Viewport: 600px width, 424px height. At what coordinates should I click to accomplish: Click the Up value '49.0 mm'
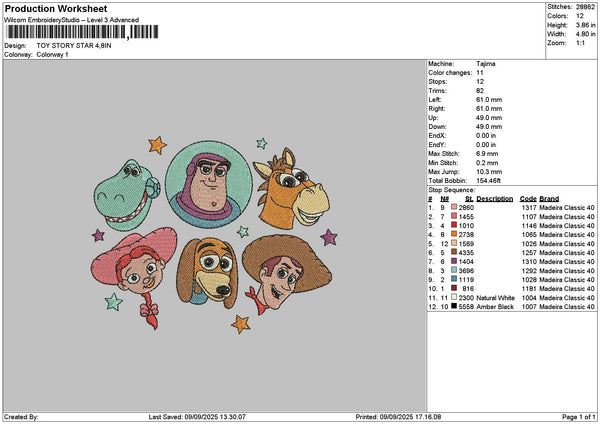(489, 117)
